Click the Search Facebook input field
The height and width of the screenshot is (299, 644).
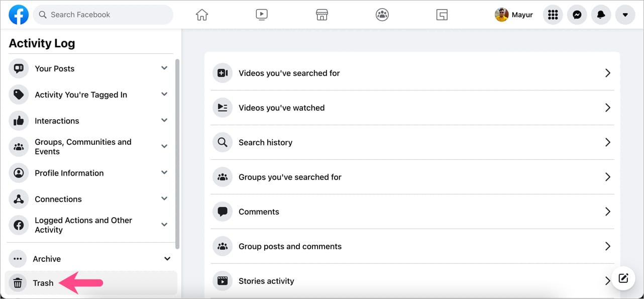coord(103,15)
